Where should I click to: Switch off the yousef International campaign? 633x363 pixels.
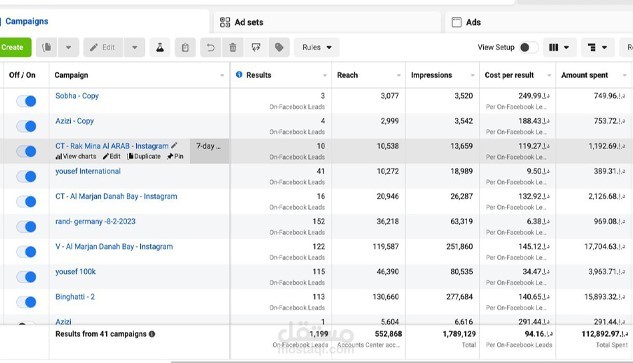tap(26, 176)
